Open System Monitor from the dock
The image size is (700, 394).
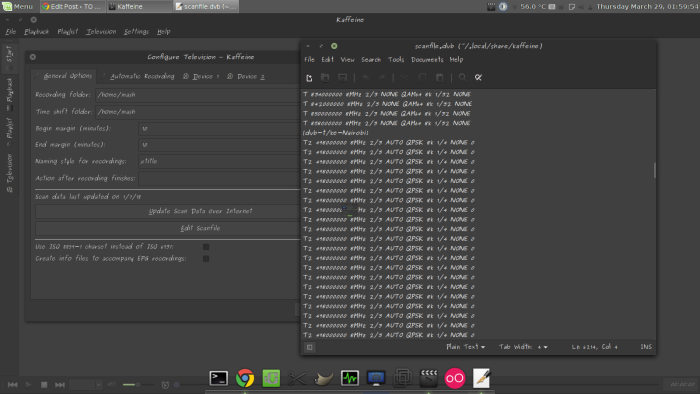tap(350, 378)
